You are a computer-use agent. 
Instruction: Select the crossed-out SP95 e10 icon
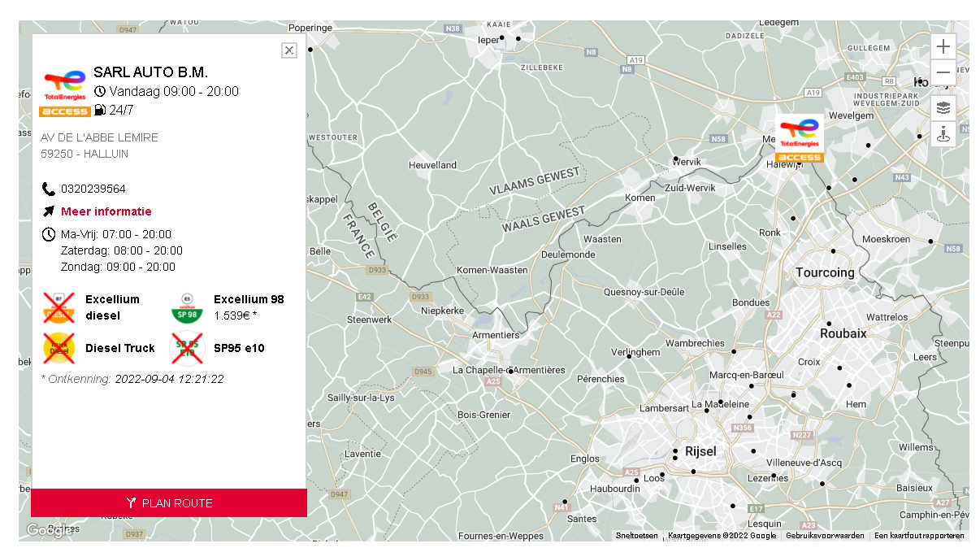pos(187,348)
